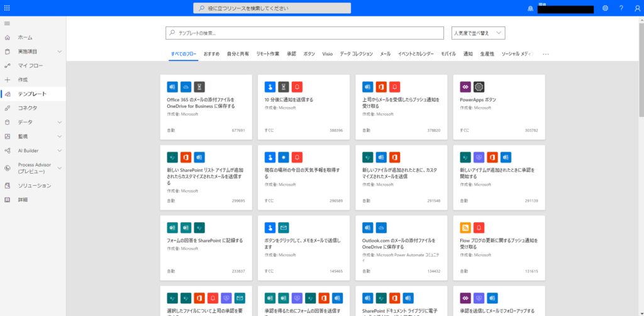Open the Flow ブログの更新 template card
The width and height of the screenshot is (644, 316).
[x=499, y=248]
